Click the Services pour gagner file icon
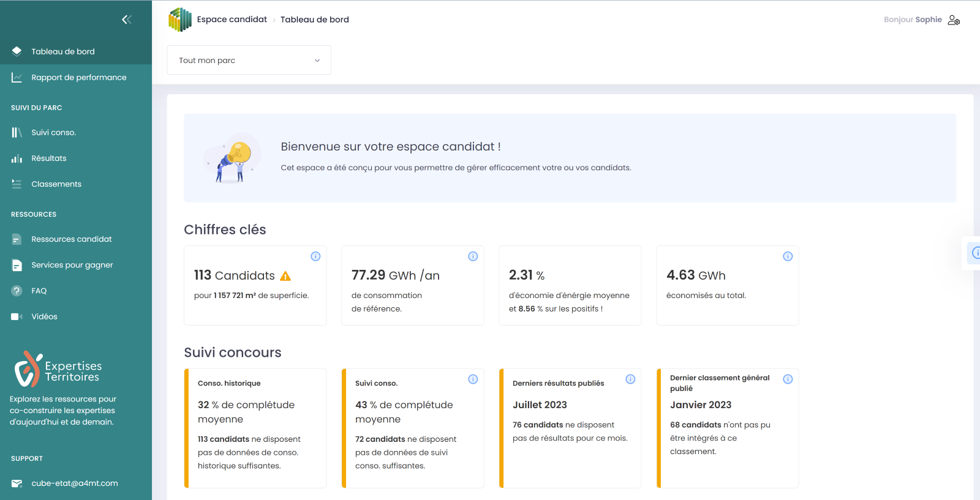 point(17,265)
